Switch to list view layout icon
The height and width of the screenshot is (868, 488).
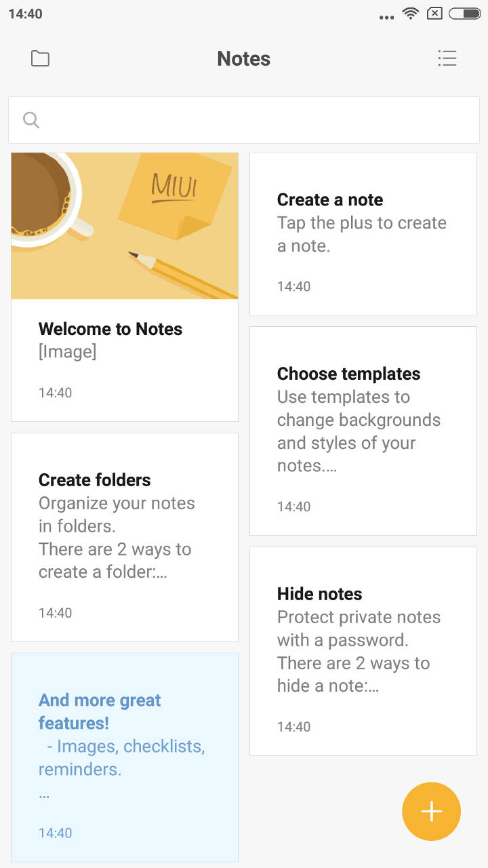[447, 59]
